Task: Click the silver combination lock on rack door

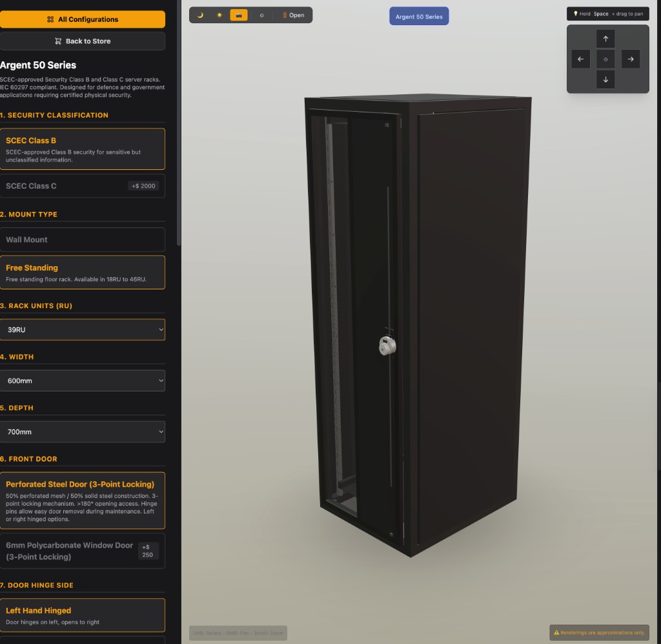Action: click(387, 346)
